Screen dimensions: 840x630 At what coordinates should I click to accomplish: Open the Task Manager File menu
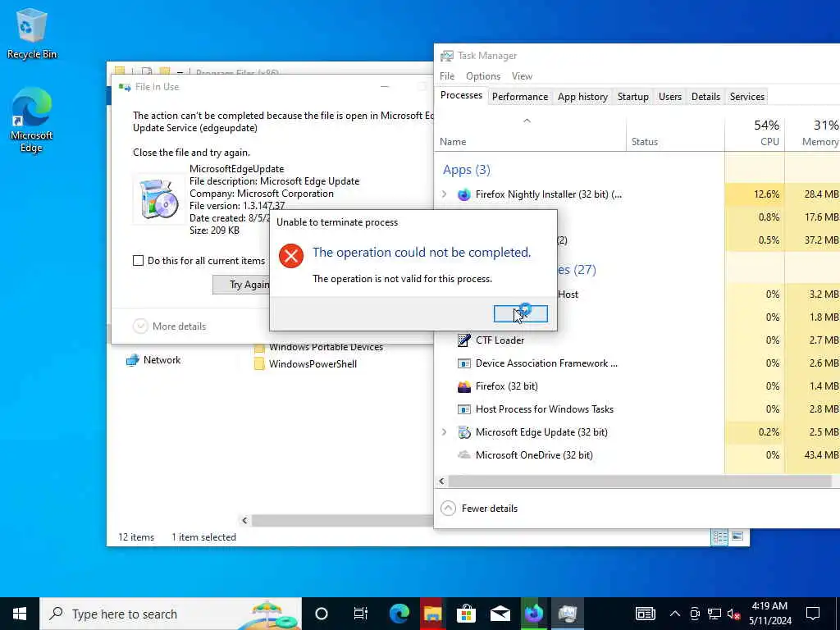(x=447, y=76)
